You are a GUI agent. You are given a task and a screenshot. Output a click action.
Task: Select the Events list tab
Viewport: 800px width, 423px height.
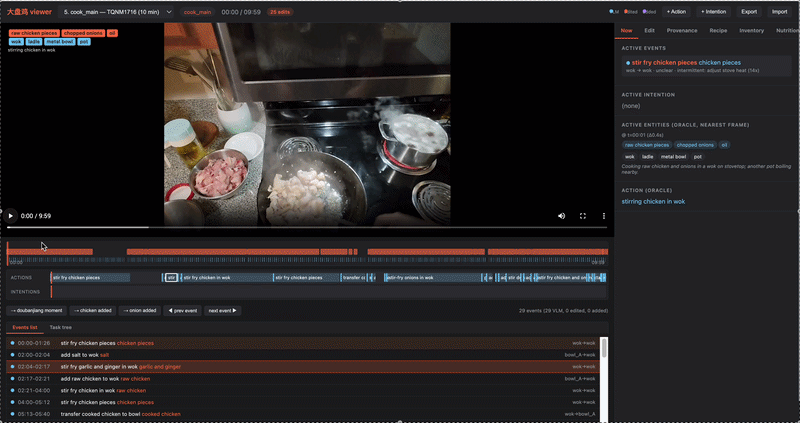(24, 328)
